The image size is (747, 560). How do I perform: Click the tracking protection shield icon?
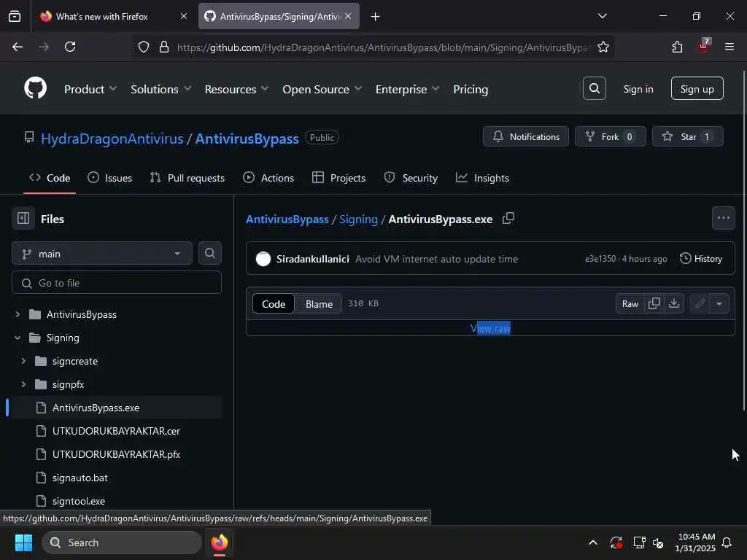(144, 47)
